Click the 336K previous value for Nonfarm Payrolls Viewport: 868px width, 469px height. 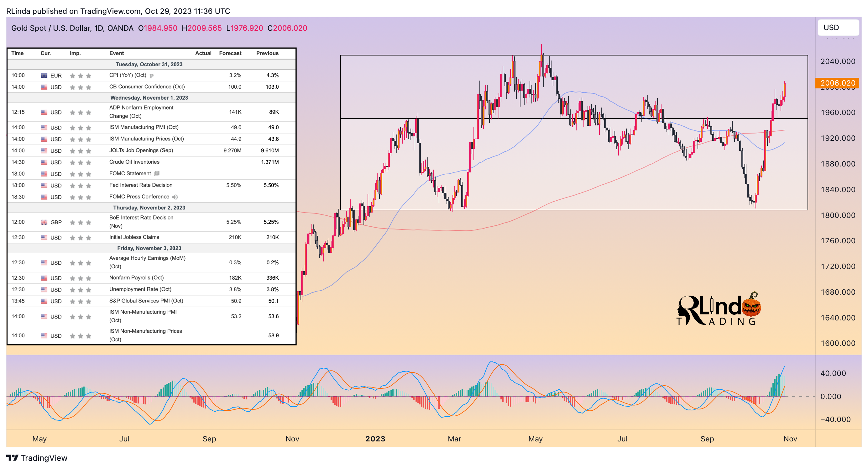(x=272, y=278)
